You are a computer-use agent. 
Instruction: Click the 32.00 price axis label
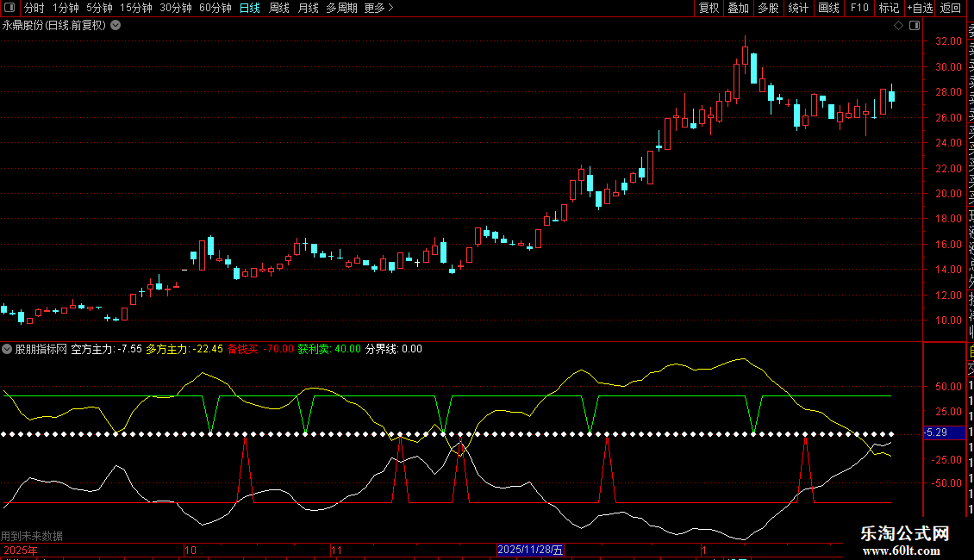[x=948, y=41]
